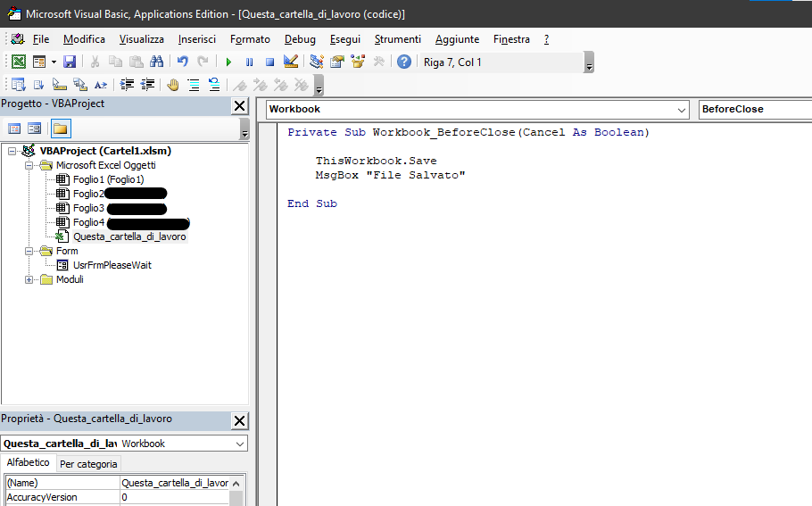Image resolution: width=812 pixels, height=506 pixels.
Task: Switch to the Alfabetico tab
Action: (28, 462)
